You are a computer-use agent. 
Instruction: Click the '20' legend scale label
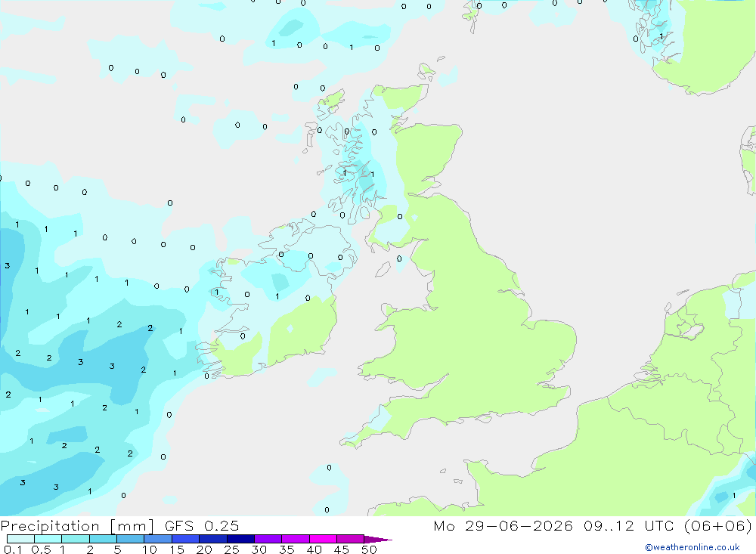click(x=204, y=549)
